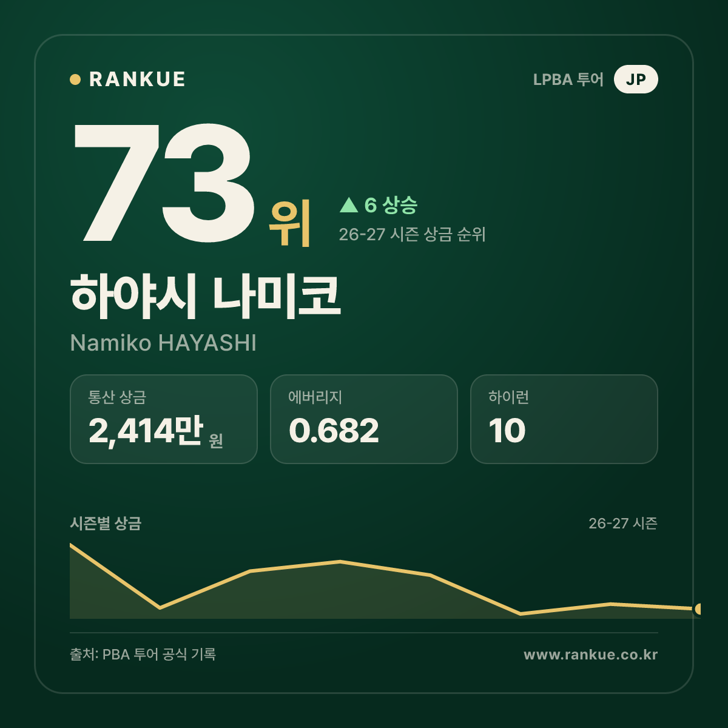
Task: Click the 2,414만 prize value
Action: 146,431
